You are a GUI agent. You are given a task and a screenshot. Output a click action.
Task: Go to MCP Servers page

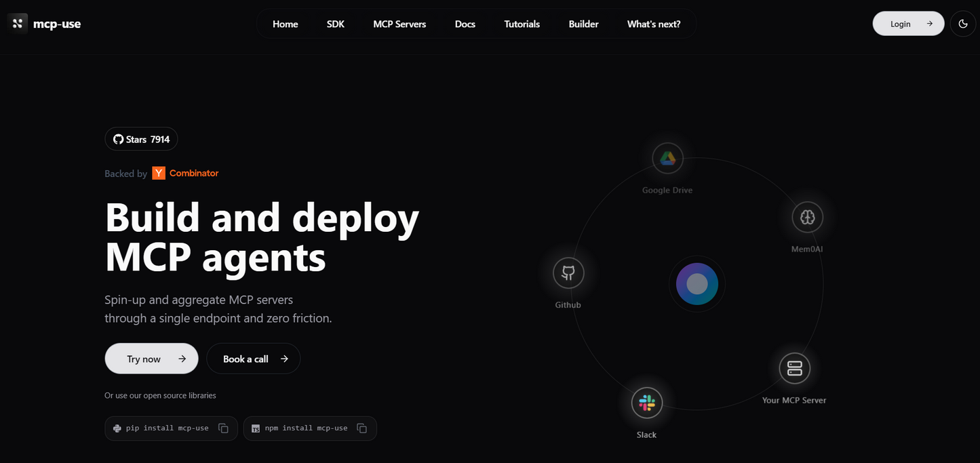pos(399,24)
